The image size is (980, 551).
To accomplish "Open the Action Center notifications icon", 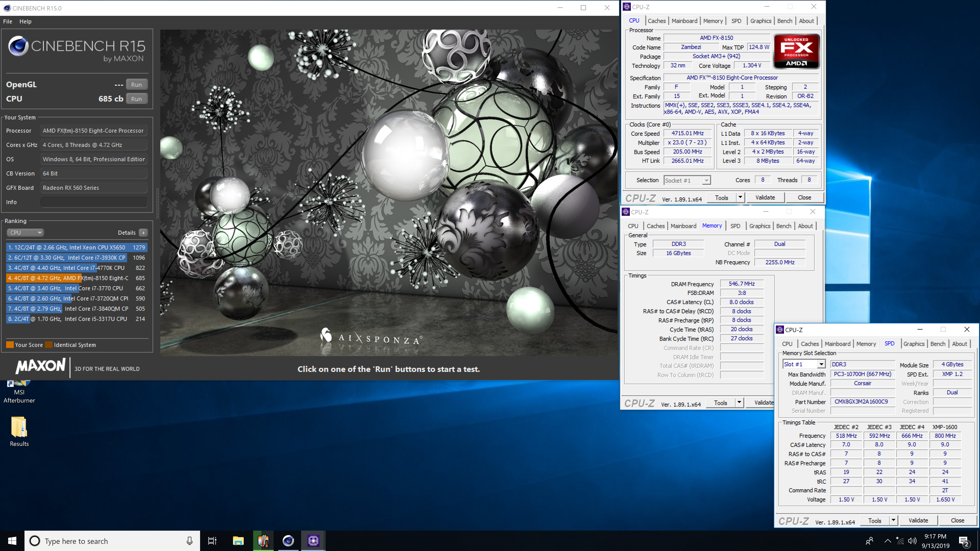I will pyautogui.click(x=964, y=541).
